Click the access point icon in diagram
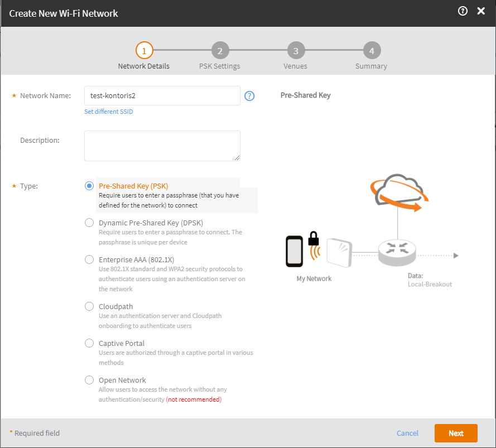The image size is (496, 448). click(x=341, y=253)
